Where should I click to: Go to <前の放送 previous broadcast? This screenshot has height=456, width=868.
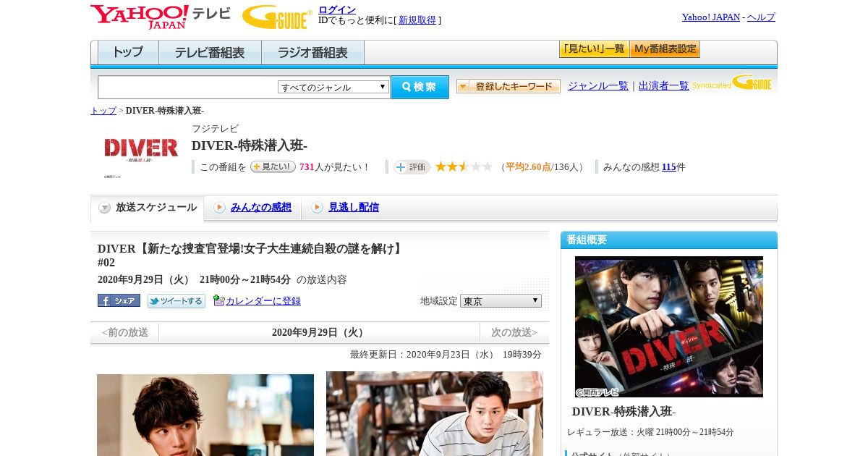click(125, 333)
